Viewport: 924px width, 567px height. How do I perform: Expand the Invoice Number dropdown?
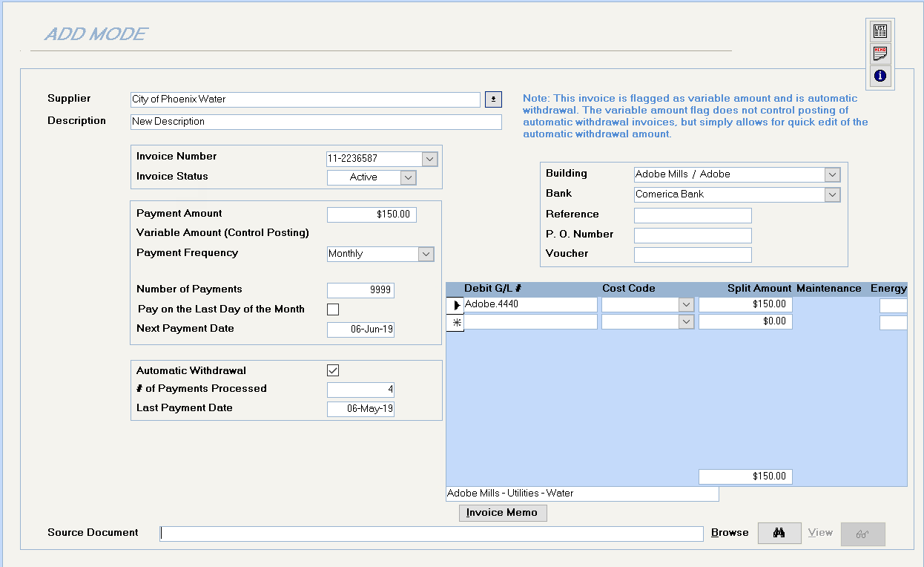[429, 159]
